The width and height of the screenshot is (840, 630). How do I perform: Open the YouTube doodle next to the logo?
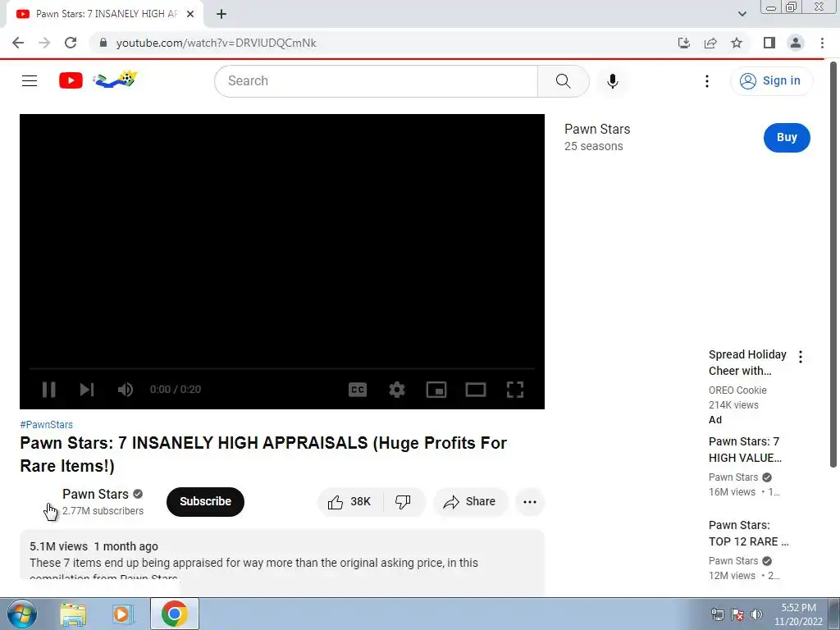click(x=115, y=80)
